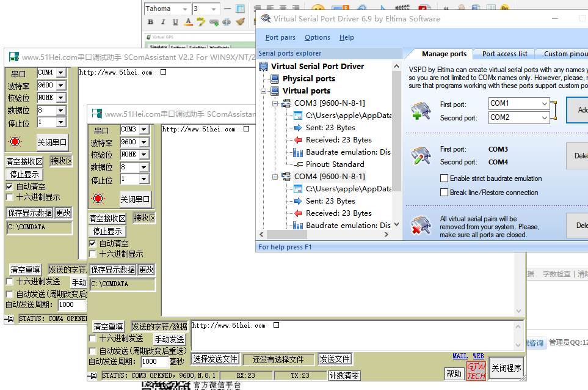This screenshot has height=390, width=588.
Task: Switch to the Custom pinout tab
Action: [565, 54]
